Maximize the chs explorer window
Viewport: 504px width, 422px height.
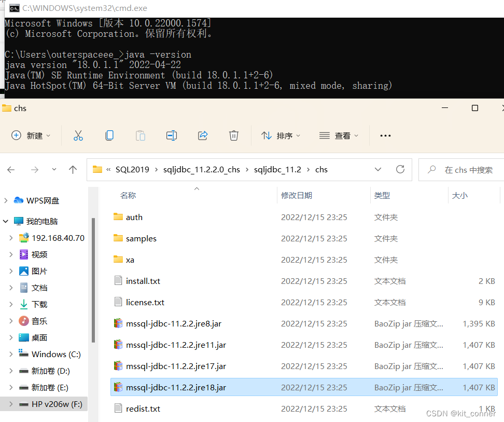(x=475, y=108)
